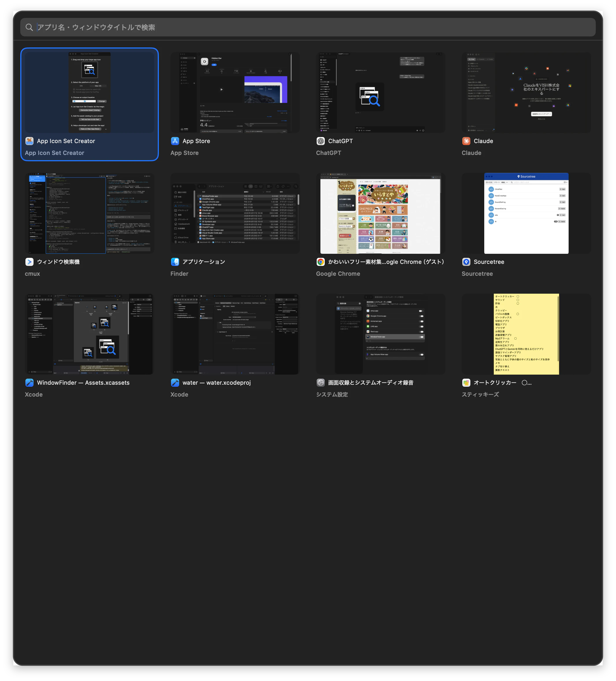Click the white 'App Icon Set Creator' window title
Viewport: 616px width, 681px height.
[x=66, y=141]
